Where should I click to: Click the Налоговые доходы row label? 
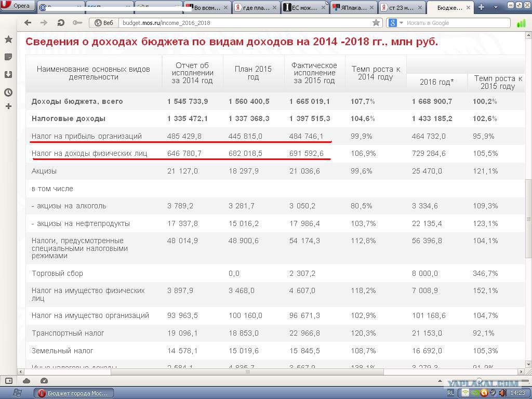(69, 119)
